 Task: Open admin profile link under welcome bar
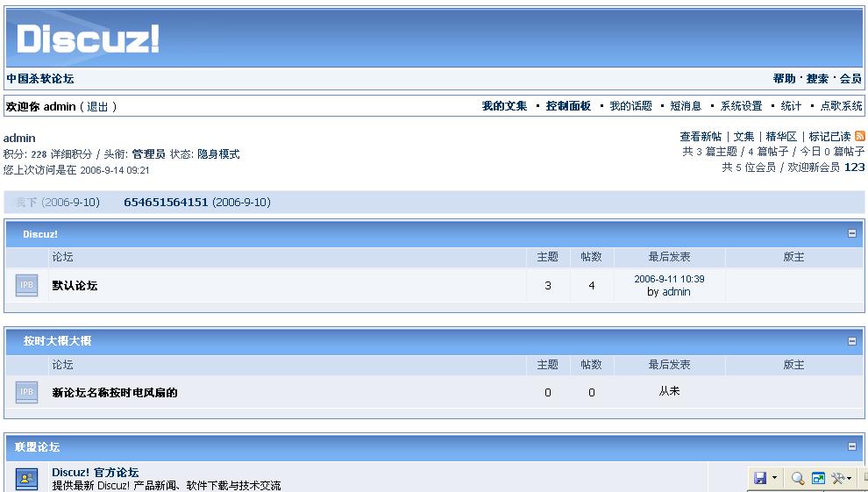click(x=19, y=138)
